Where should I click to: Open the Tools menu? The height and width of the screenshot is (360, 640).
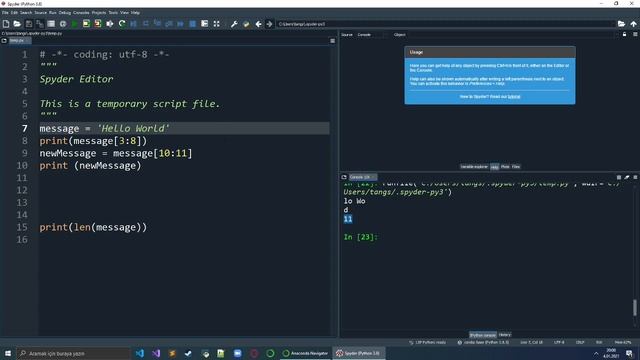click(113, 13)
